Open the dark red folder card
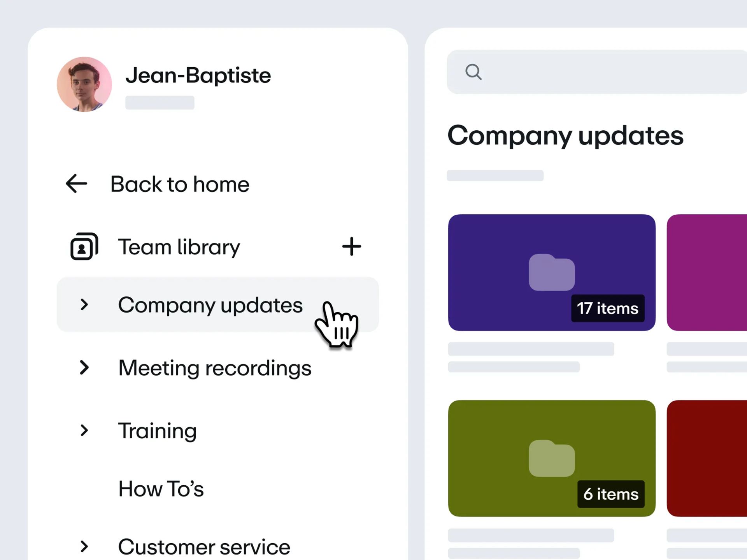The width and height of the screenshot is (747, 560). pyautogui.click(x=707, y=458)
